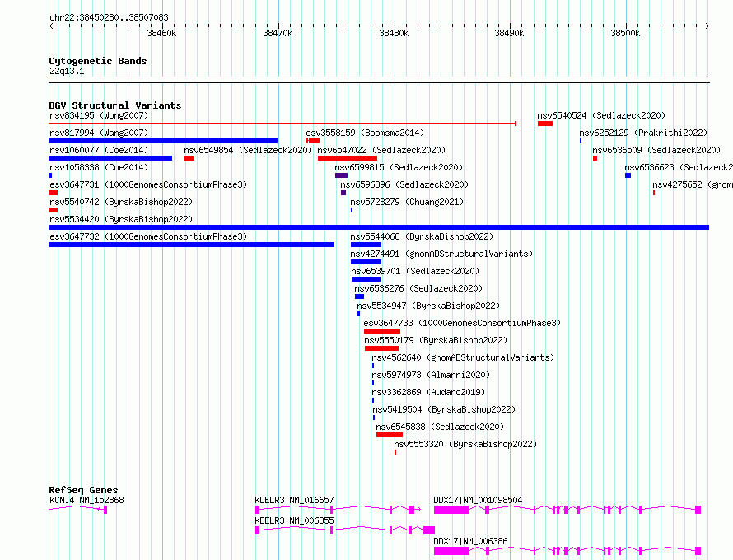Click the nsv5544068 (ByrskaBishop2022) label
The height and width of the screenshot is (560, 733).
pos(423,236)
